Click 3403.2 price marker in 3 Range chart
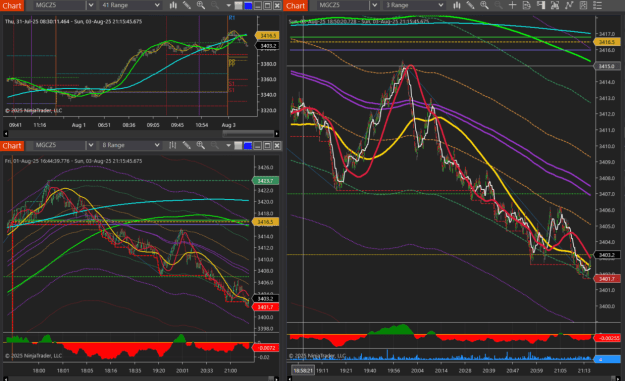Screen dimensions: 625x381 click(607, 255)
